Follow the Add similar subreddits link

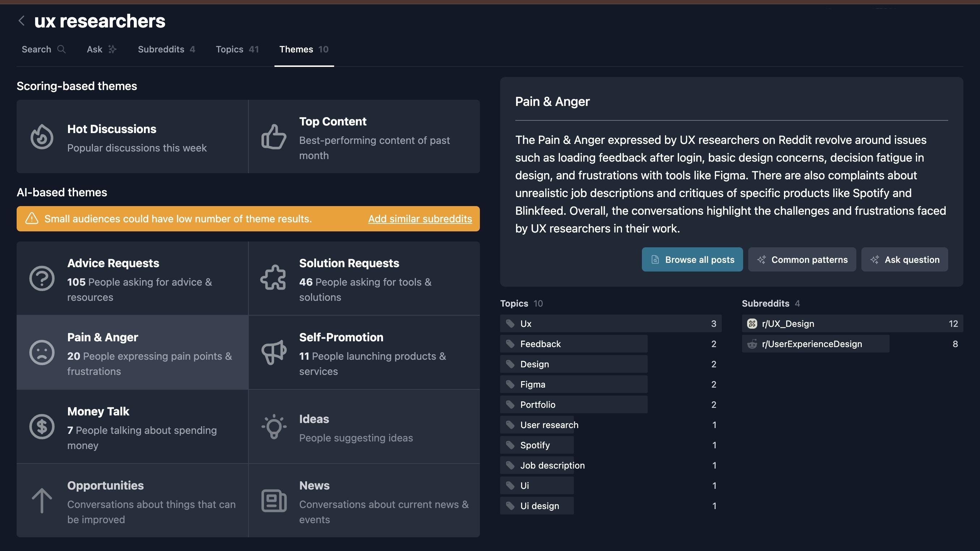coord(419,219)
